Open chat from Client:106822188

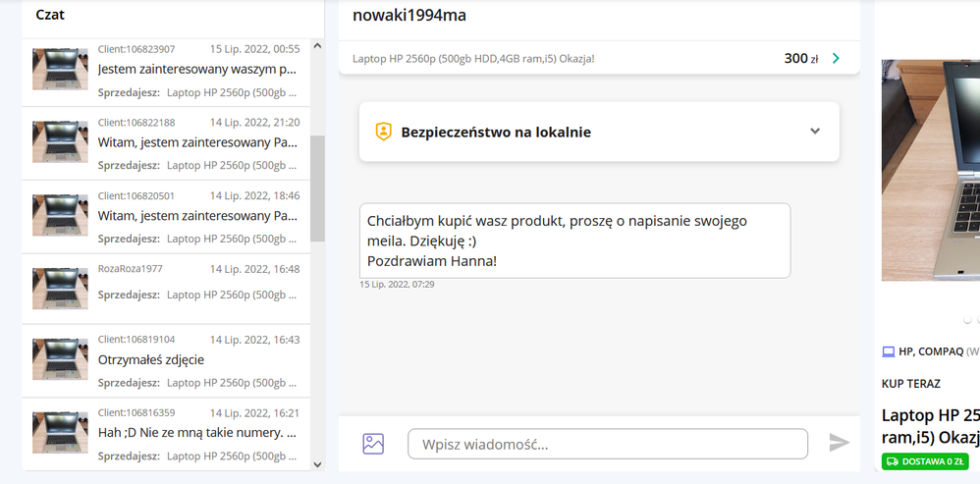coord(166,143)
